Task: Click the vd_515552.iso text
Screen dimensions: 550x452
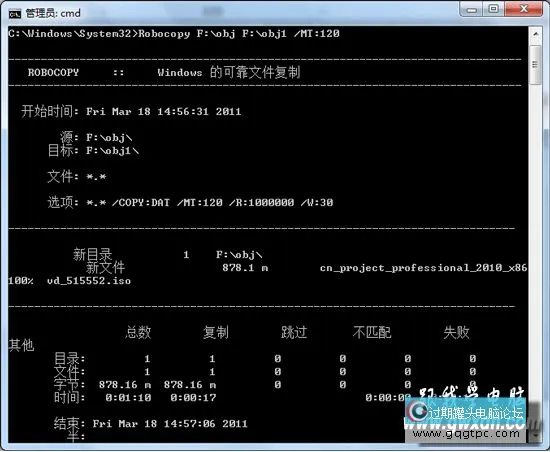Action: (x=89, y=281)
